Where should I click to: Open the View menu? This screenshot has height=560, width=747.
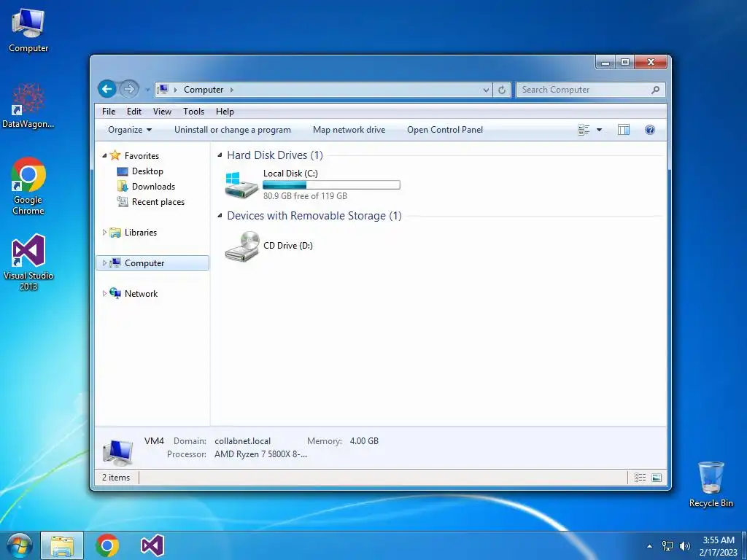pyautogui.click(x=162, y=112)
